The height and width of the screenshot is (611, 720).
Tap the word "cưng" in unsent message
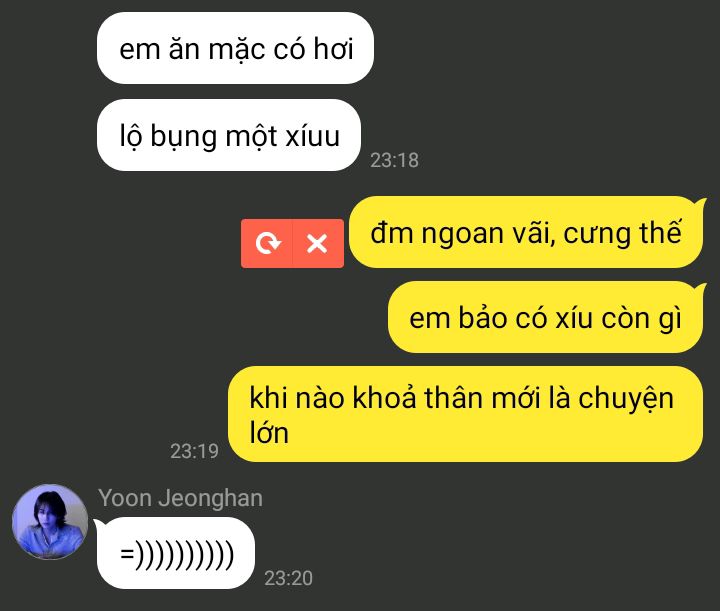pos(590,234)
